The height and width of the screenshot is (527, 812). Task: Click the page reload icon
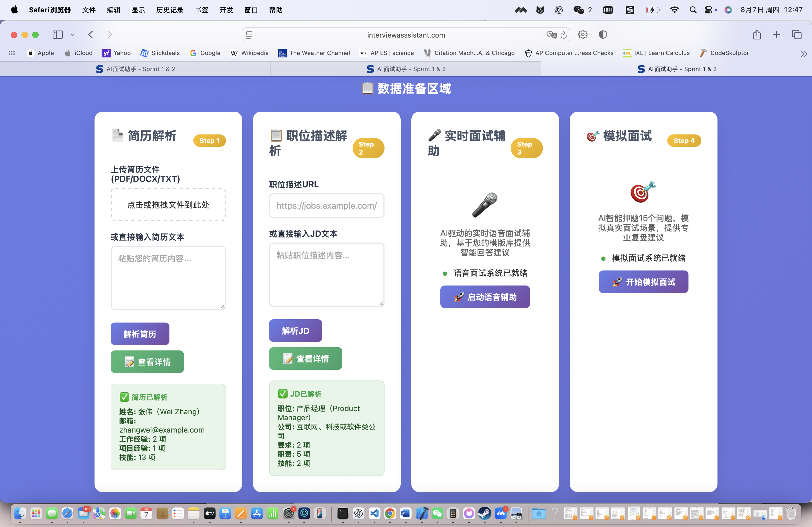[564, 35]
